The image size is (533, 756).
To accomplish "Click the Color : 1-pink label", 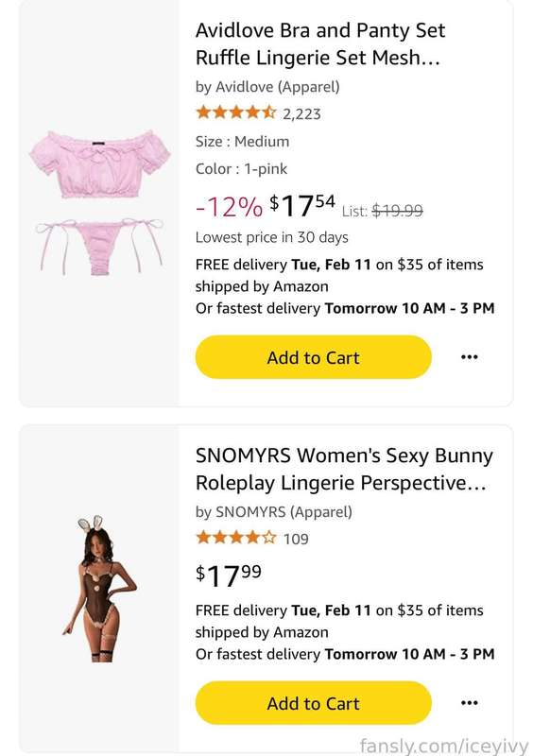I will pos(241,169).
